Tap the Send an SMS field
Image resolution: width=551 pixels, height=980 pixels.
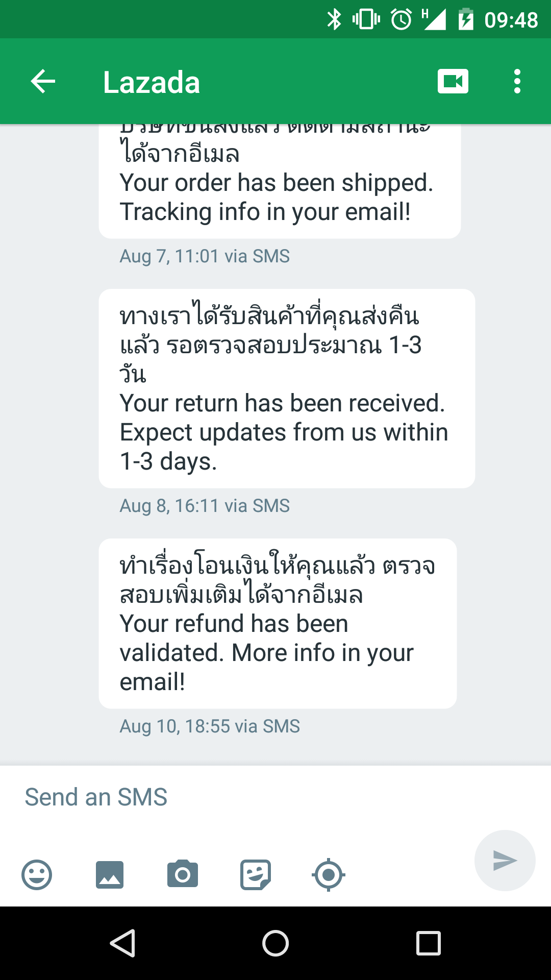[x=245, y=797]
